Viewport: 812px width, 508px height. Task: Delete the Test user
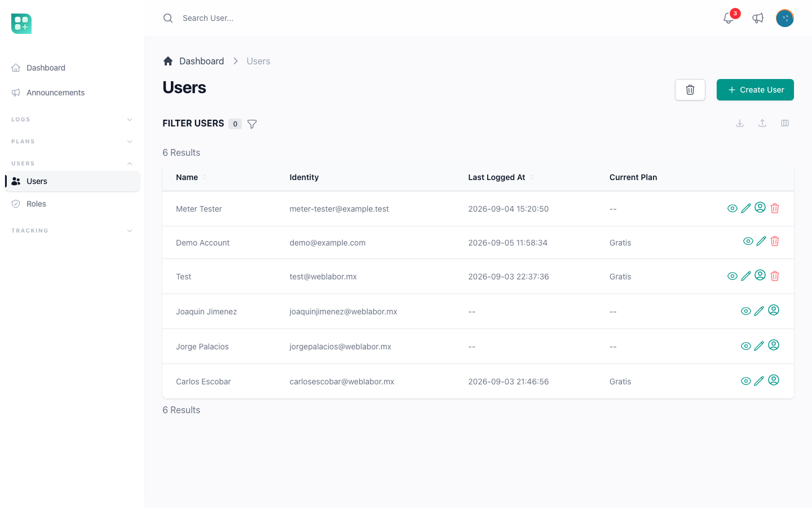click(x=775, y=276)
